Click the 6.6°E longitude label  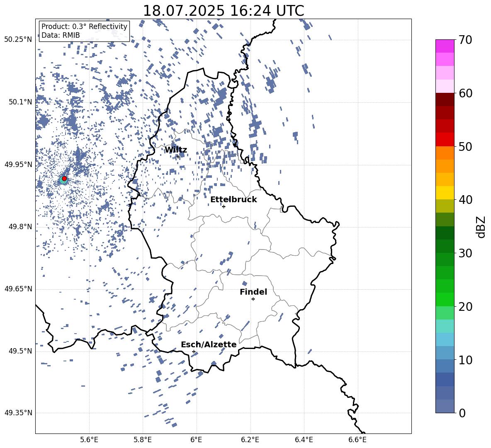(357, 440)
